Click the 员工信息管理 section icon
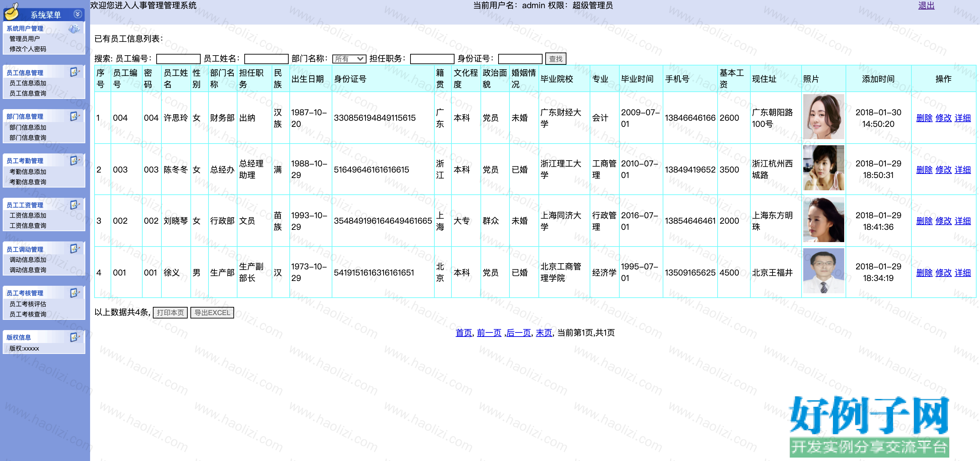Screen dimensions: 980x461 (75, 72)
